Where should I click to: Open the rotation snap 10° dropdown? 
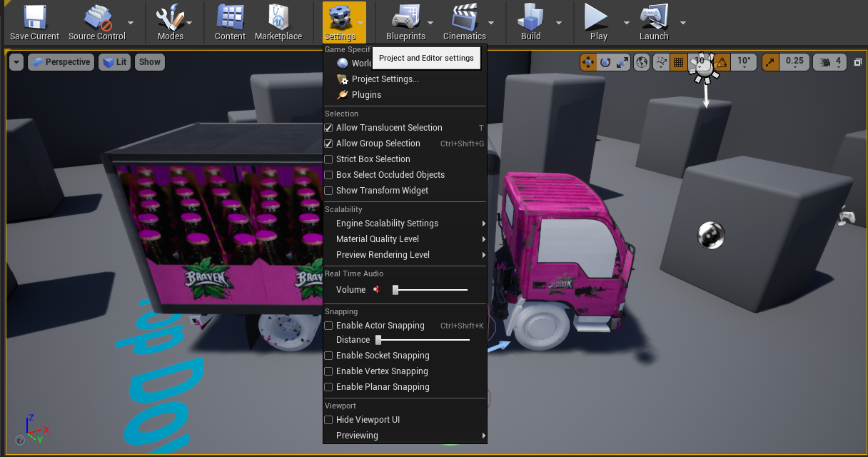[x=744, y=62]
